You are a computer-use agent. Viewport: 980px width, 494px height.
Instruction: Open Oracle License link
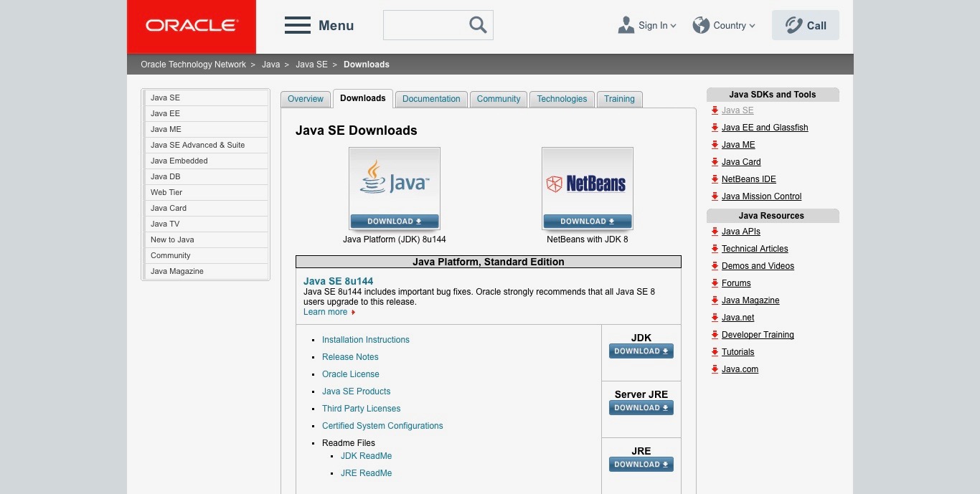click(x=351, y=374)
